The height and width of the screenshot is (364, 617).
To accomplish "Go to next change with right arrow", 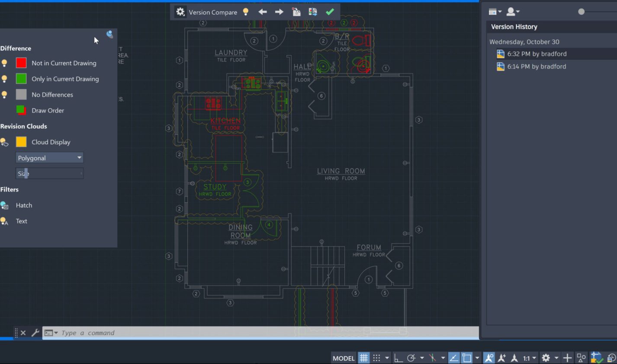I will 279,12.
